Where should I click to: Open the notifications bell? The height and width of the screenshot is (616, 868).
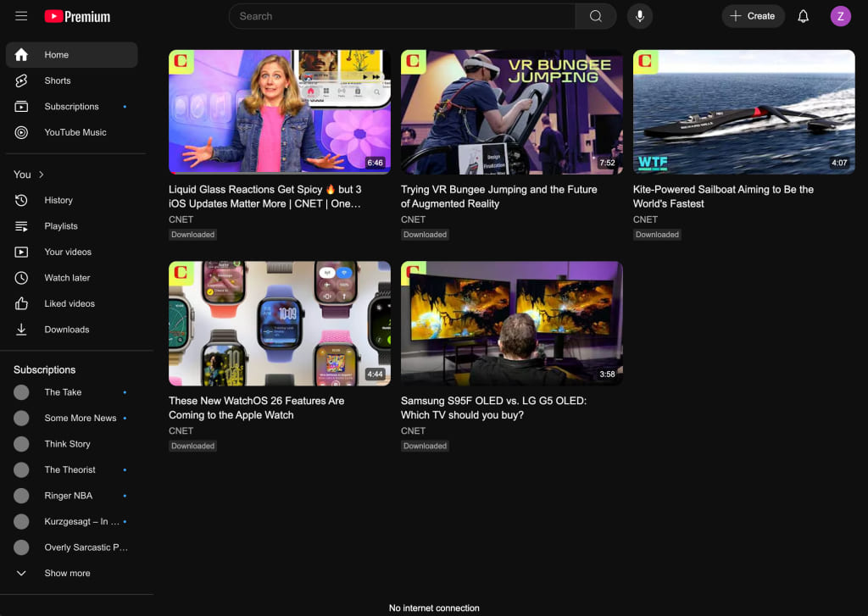803,16
